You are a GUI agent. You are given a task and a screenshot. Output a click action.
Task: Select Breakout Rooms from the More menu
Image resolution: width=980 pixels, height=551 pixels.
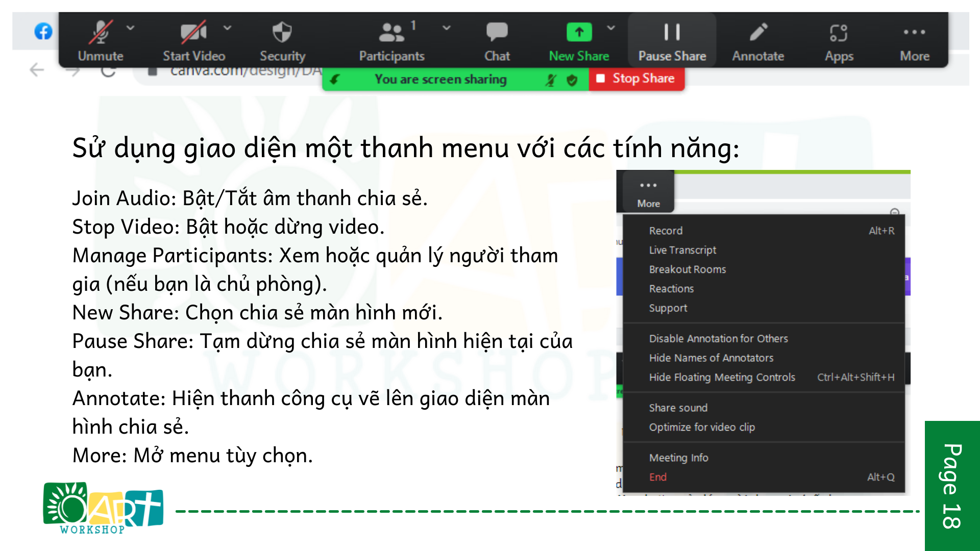click(x=687, y=269)
